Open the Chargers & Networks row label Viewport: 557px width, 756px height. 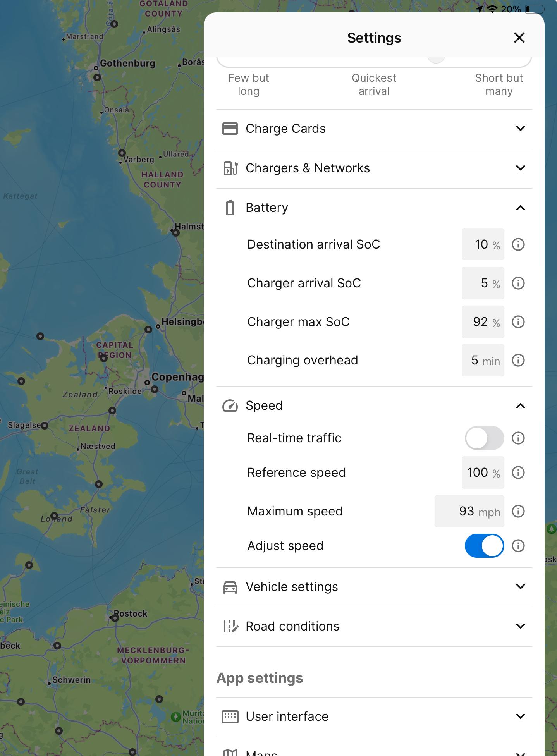click(308, 168)
